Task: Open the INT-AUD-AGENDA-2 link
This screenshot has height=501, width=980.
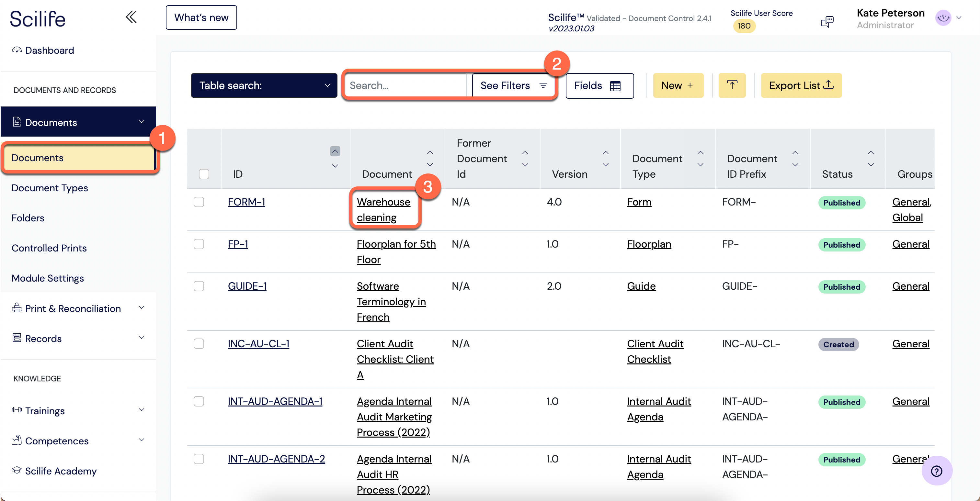Action: coord(277,459)
